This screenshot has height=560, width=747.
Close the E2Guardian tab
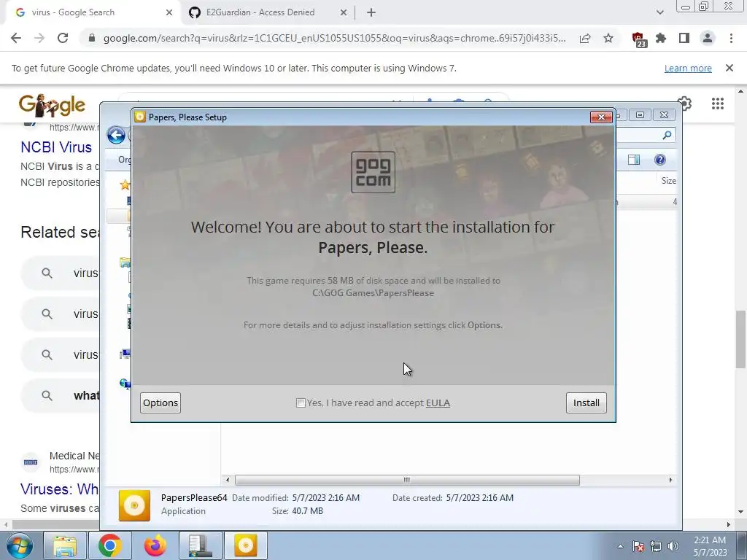pos(344,13)
